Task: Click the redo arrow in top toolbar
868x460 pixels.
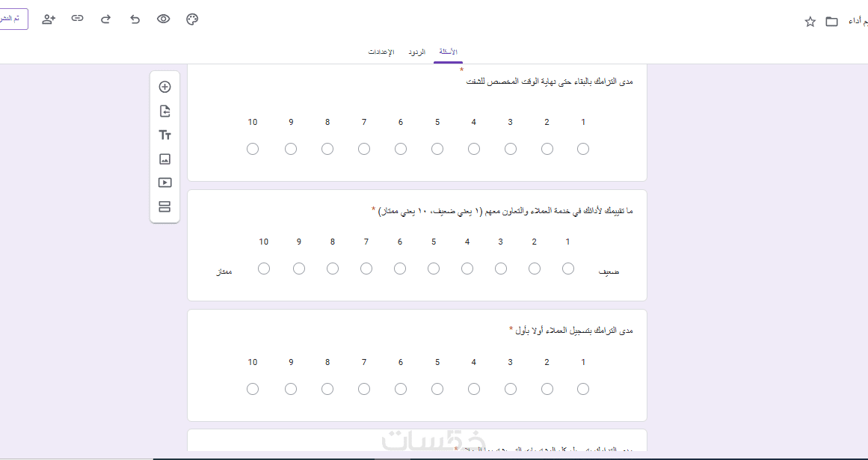Action: [x=105, y=19]
